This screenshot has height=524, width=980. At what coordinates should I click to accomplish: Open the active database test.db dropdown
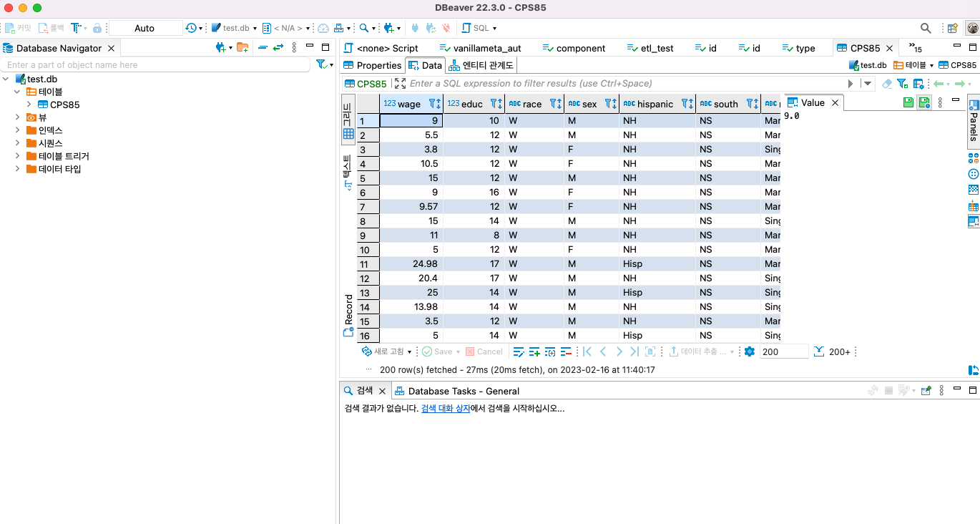[234, 28]
